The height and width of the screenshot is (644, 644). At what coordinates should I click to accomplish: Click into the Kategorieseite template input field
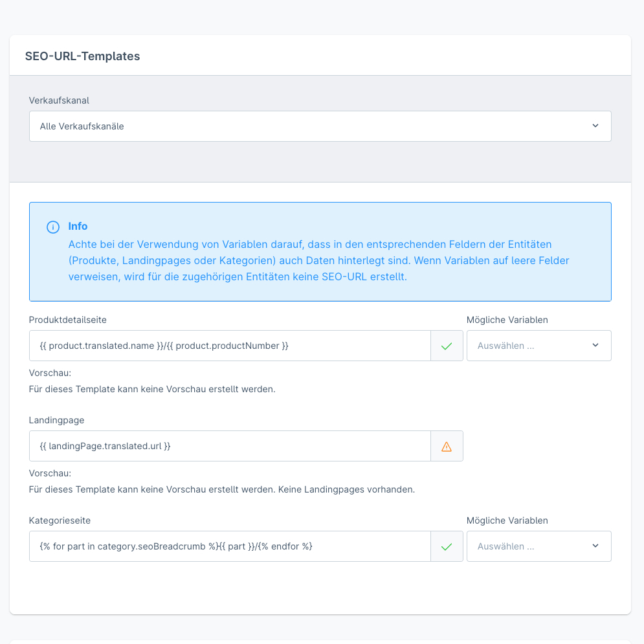pos(230,546)
